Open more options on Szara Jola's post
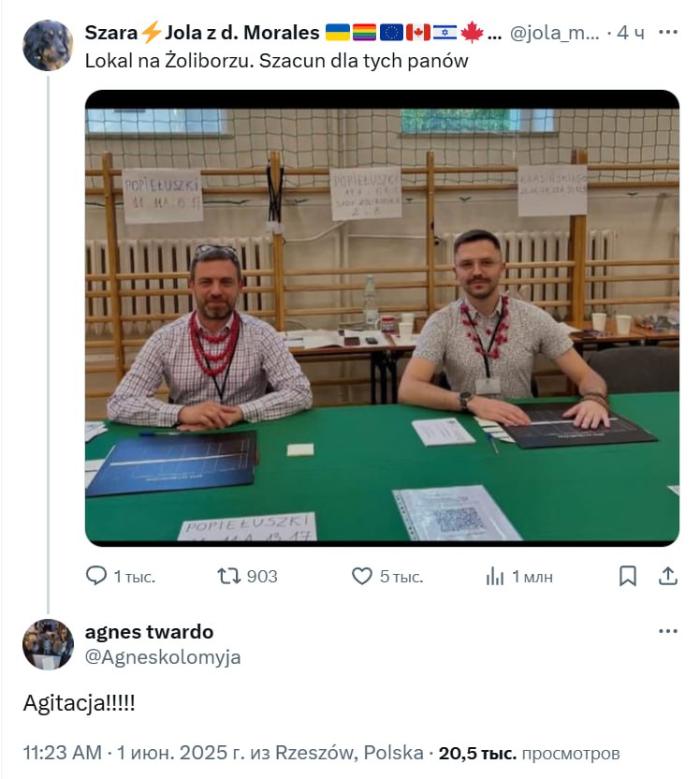700x779 pixels. [668, 32]
